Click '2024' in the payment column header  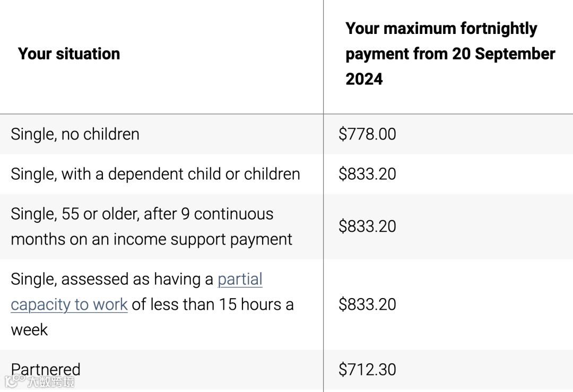[x=364, y=79]
